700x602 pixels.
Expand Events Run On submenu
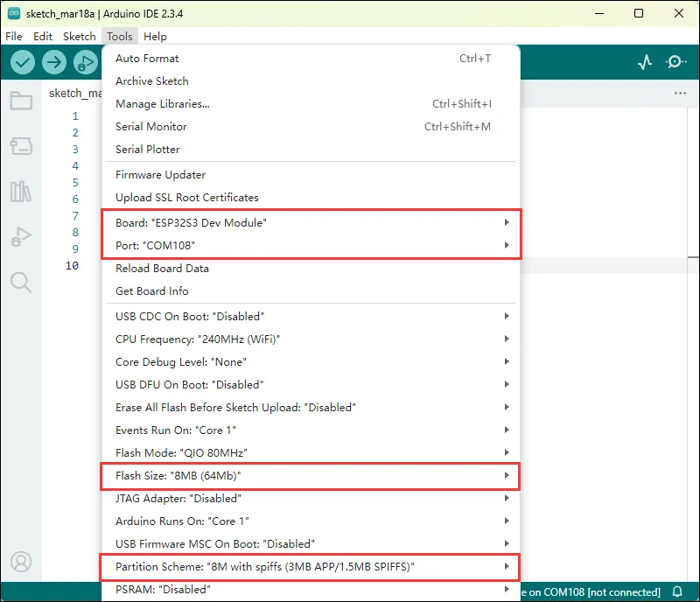point(311,430)
